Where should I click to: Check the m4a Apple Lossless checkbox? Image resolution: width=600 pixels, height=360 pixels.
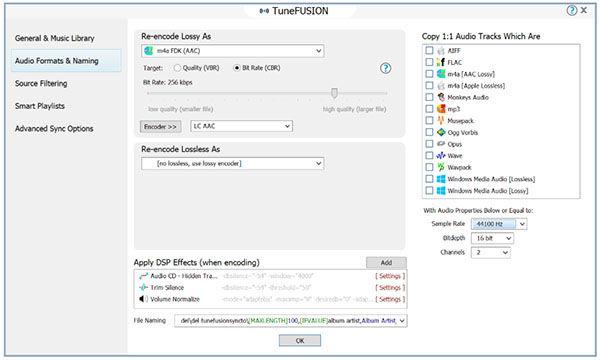pyautogui.click(x=429, y=85)
